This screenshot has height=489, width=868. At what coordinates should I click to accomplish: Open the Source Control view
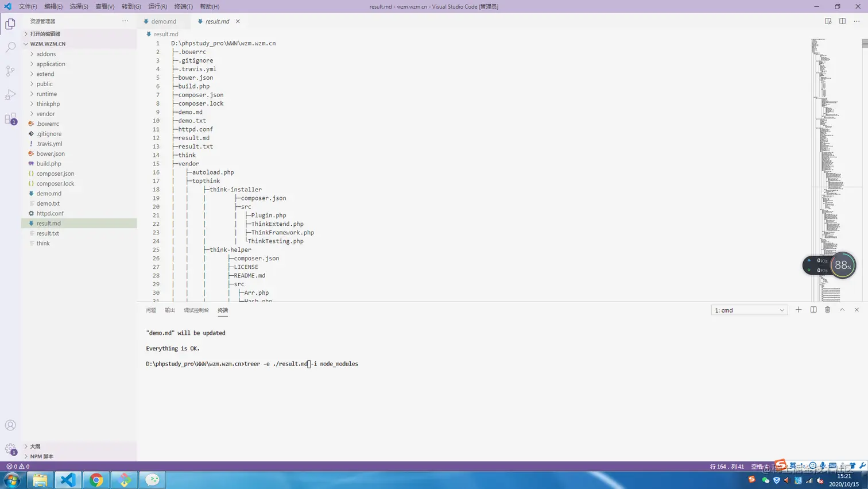click(x=10, y=71)
